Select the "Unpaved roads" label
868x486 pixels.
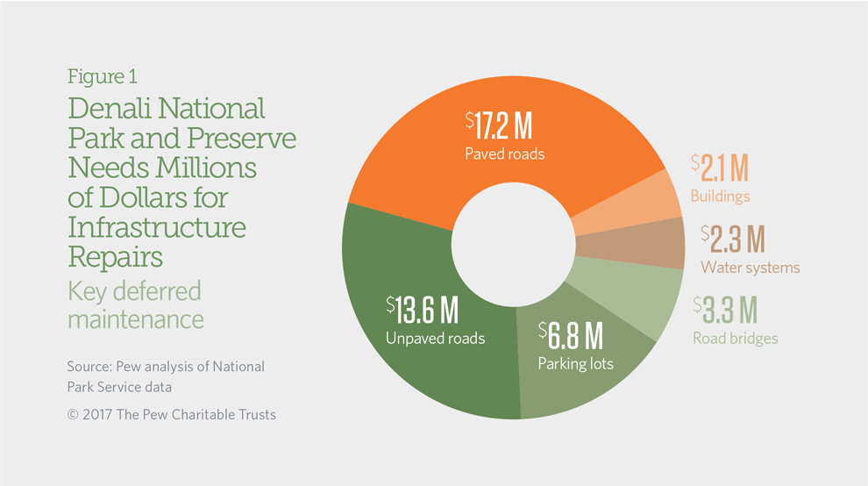pos(435,339)
